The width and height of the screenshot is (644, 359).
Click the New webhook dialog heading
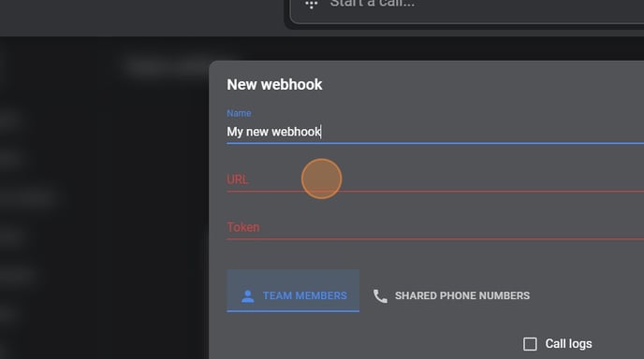[274, 84]
